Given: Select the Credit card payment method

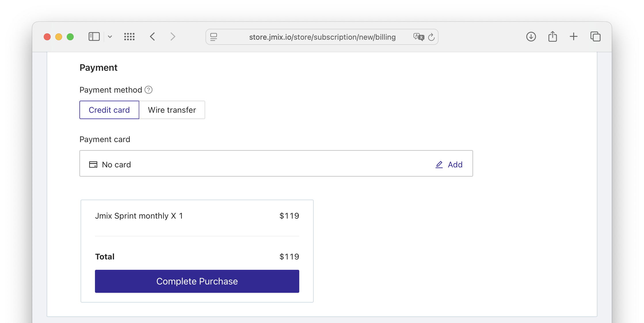Looking at the screenshot, I should click(109, 110).
